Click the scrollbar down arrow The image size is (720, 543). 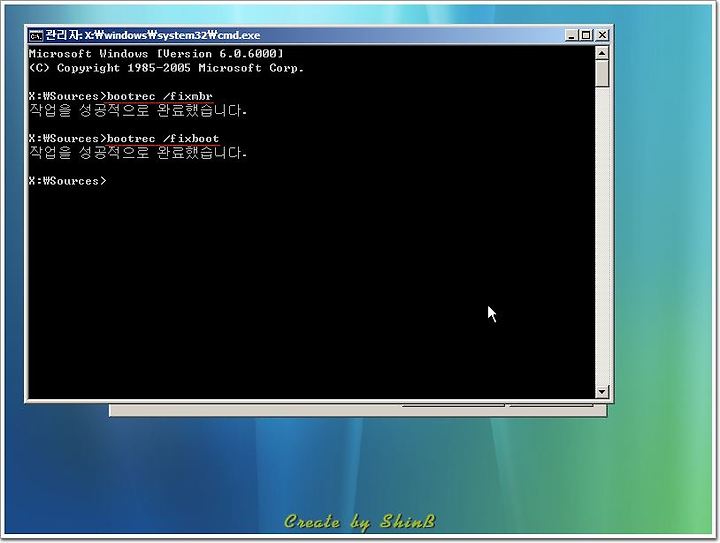(602, 392)
